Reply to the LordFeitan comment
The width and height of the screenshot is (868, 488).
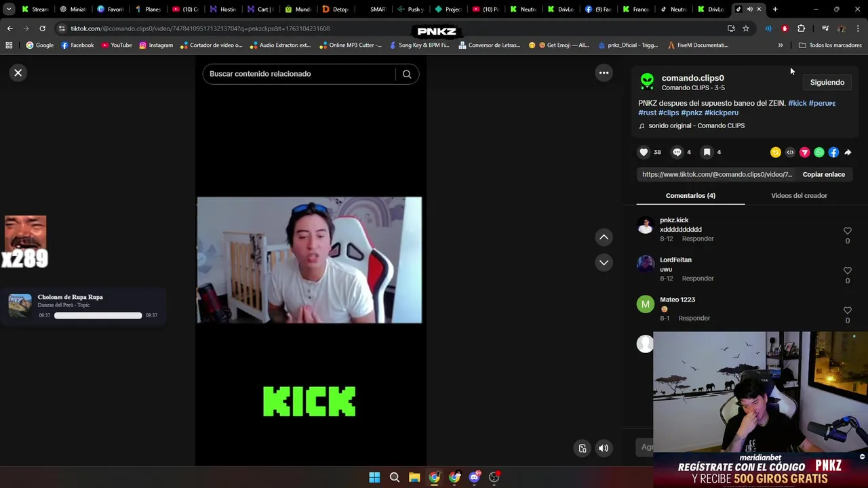pyautogui.click(x=698, y=279)
